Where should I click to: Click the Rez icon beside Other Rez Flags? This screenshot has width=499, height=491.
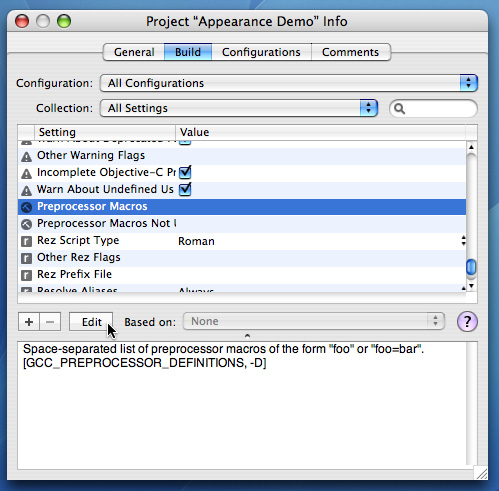(26, 258)
